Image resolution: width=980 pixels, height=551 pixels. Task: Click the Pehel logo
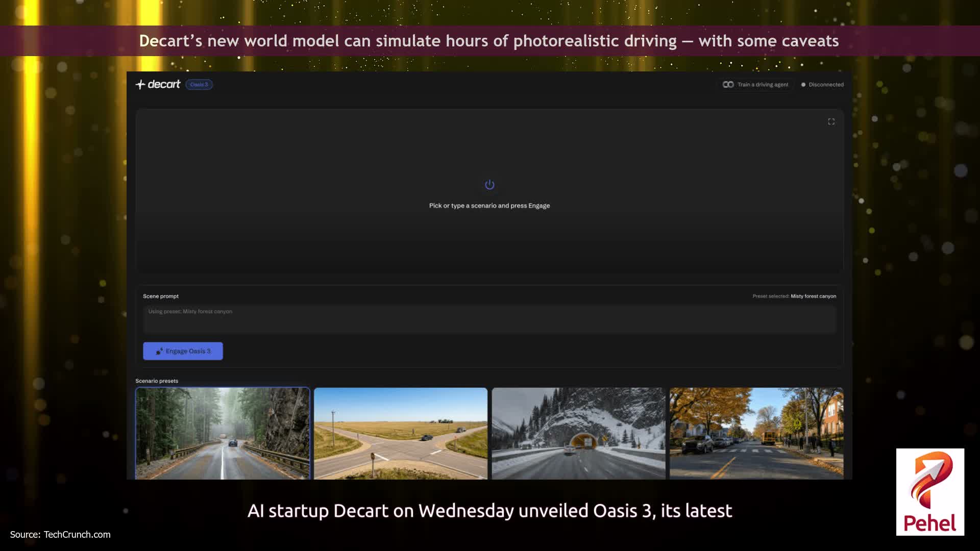[x=930, y=492]
